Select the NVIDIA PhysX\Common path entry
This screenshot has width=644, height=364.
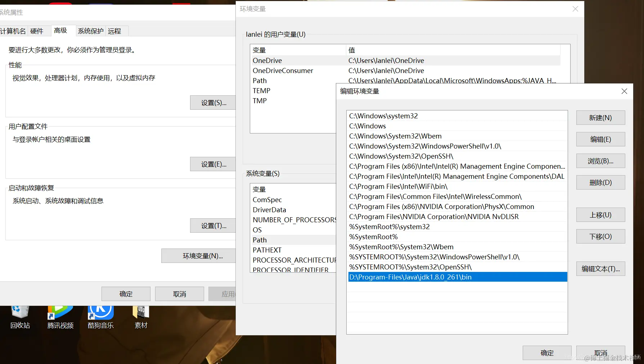point(458,206)
